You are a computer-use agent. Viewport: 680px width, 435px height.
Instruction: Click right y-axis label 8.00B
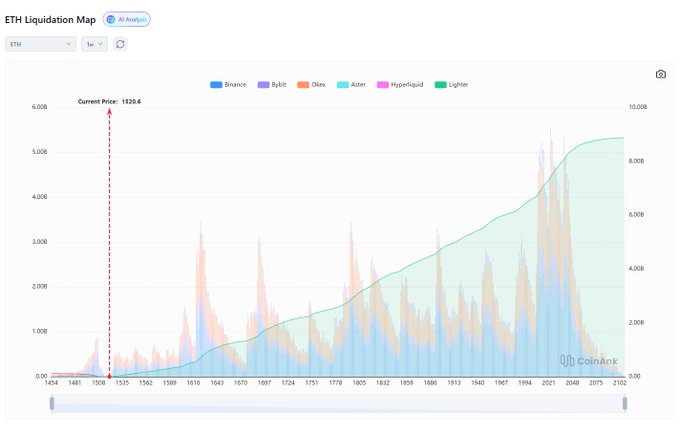point(636,161)
